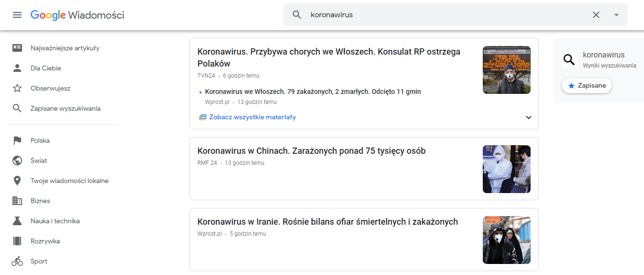Click the Świat globe icon
Viewport: 644px width, 275px height.
pyautogui.click(x=17, y=160)
